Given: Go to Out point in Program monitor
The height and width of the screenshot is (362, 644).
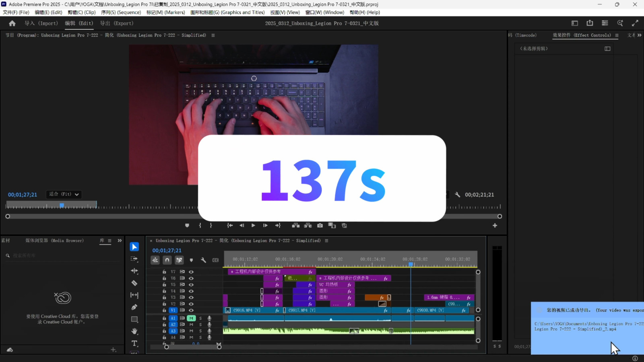Looking at the screenshot, I should (278, 226).
